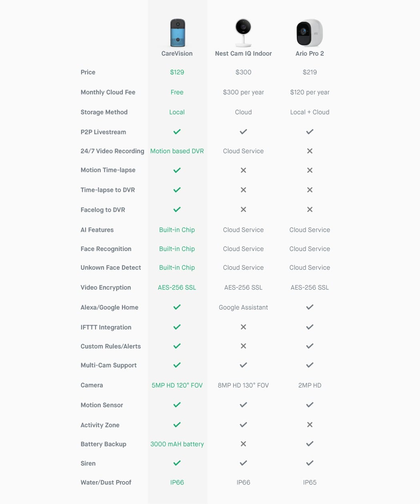Image resolution: width=420 pixels, height=504 pixels.
Task: Click the green $129 CareVision price
Action: tap(177, 72)
